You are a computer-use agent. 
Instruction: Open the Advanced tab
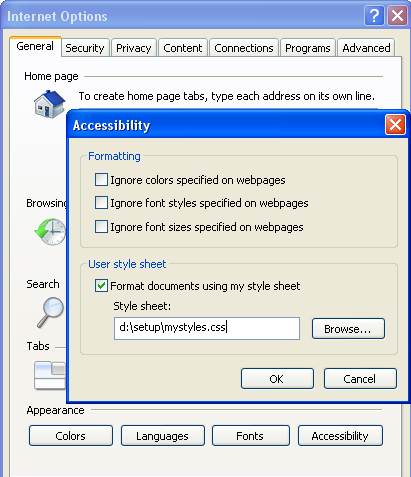point(366,48)
